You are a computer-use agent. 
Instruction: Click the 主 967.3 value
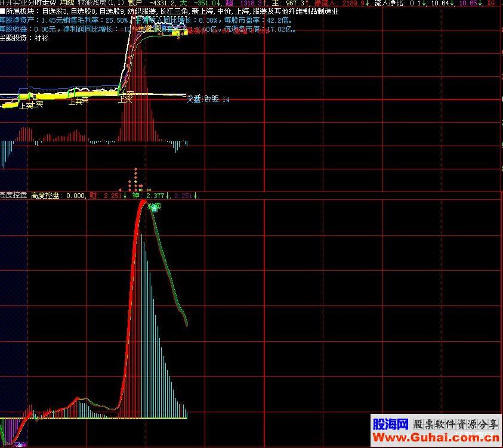point(291,3)
